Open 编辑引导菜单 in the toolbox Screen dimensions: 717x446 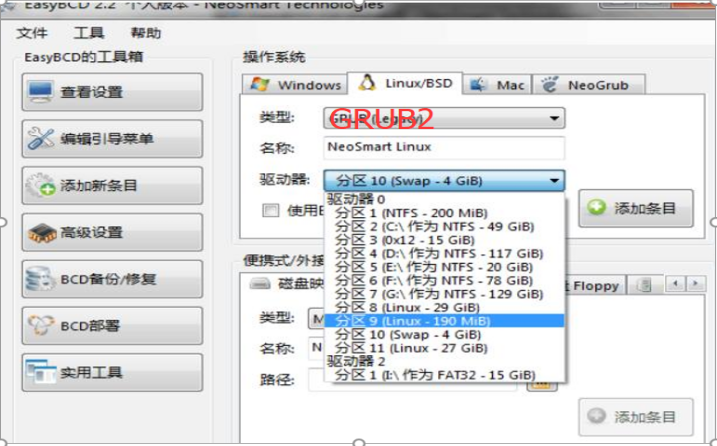tap(112, 139)
